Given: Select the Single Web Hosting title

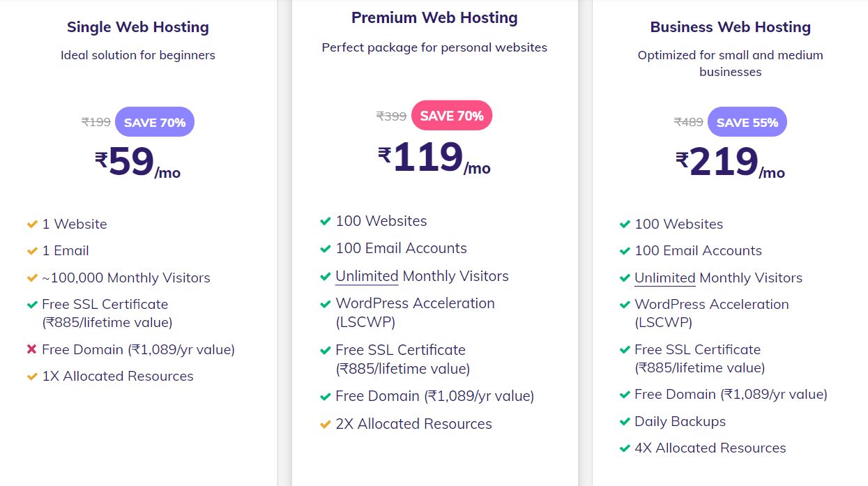Looking at the screenshot, I should pyautogui.click(x=138, y=27).
